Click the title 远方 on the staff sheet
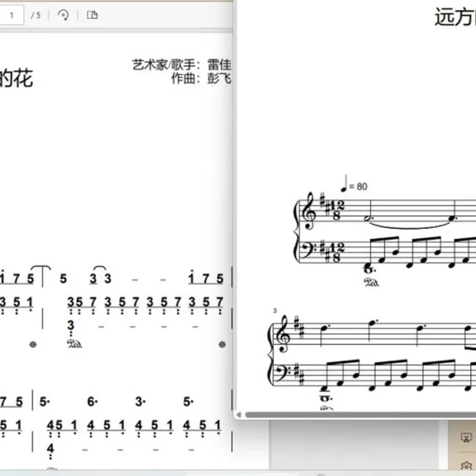This screenshot has height=476, width=476. click(x=455, y=17)
